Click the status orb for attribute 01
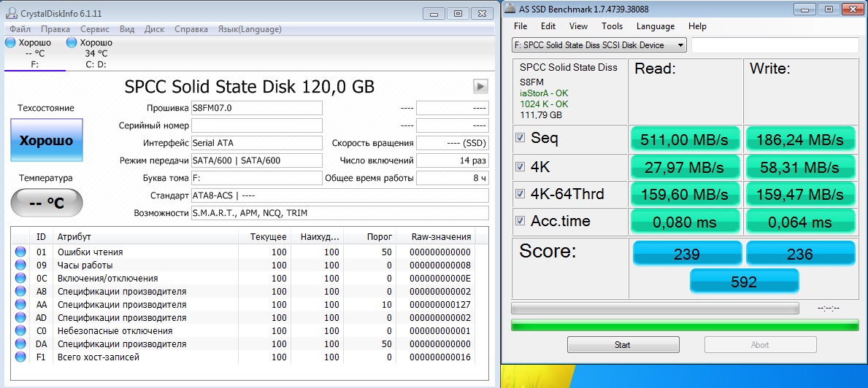 click(x=21, y=252)
